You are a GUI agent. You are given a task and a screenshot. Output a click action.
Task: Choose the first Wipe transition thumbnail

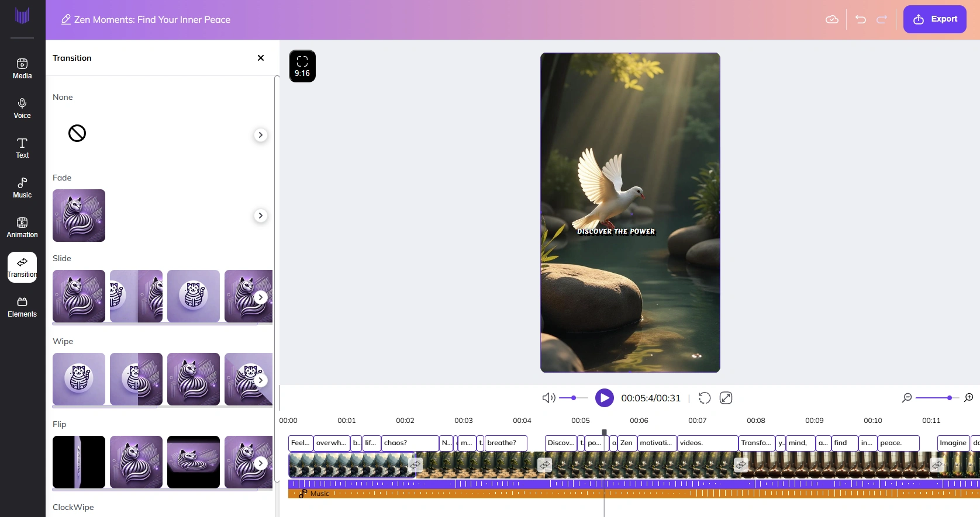pyautogui.click(x=79, y=379)
